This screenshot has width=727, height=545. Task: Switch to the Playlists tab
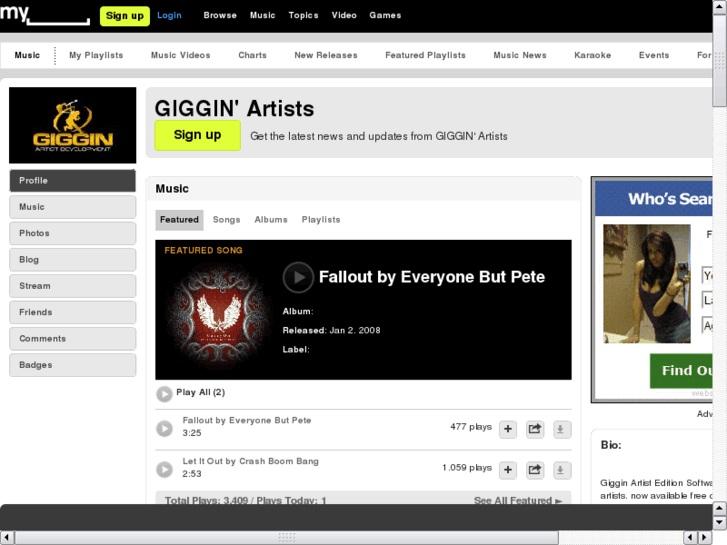tap(321, 220)
